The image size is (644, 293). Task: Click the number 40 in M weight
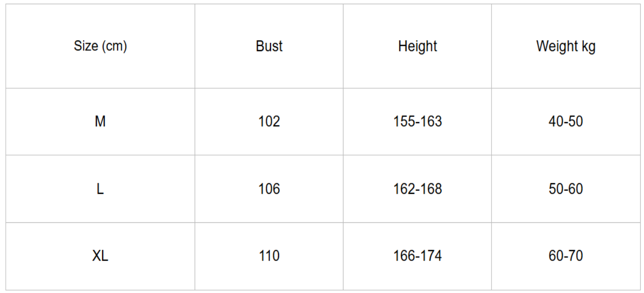pos(556,122)
